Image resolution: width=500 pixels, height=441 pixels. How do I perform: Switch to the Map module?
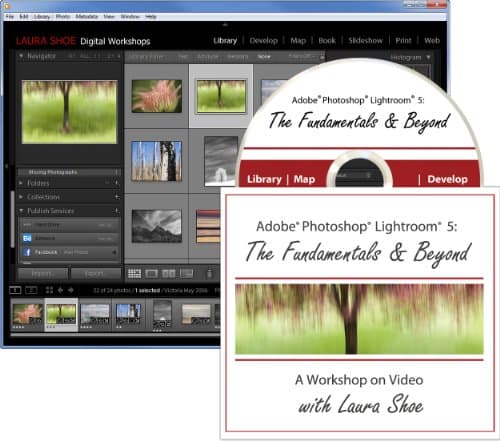(298, 41)
